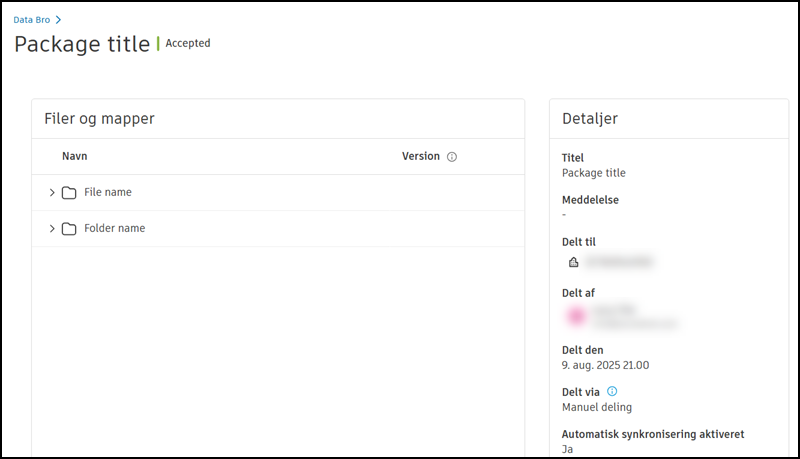This screenshot has height=459, width=800.
Task: Click the Data Bro breadcrumb link
Action: click(31, 20)
